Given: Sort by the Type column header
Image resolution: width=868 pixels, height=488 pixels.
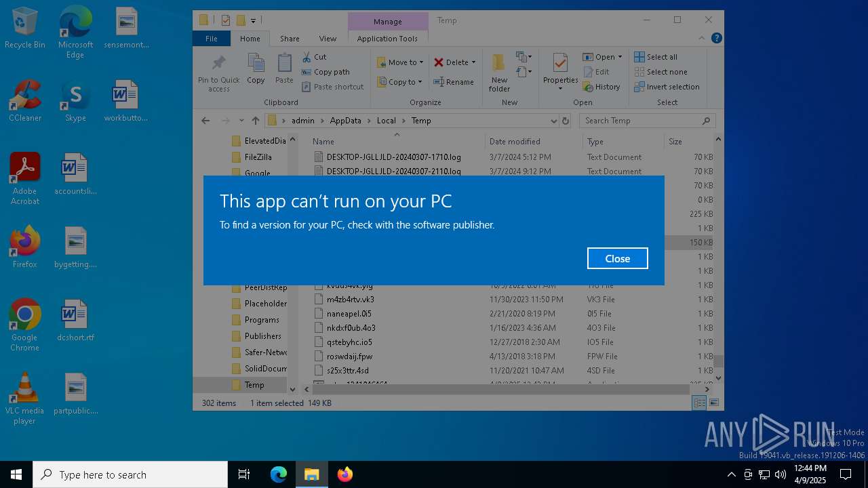Looking at the screenshot, I should pyautogui.click(x=623, y=141).
